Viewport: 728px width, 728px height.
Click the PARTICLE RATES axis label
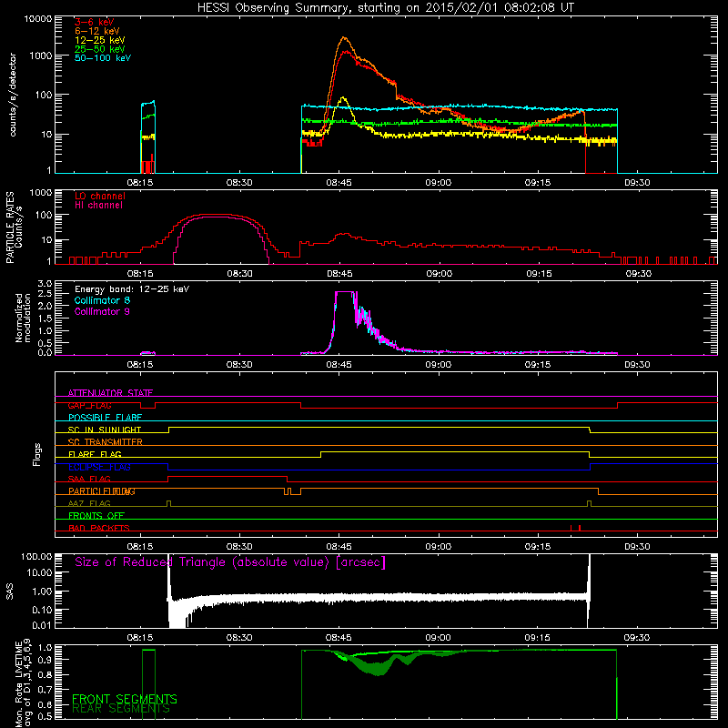point(10,227)
